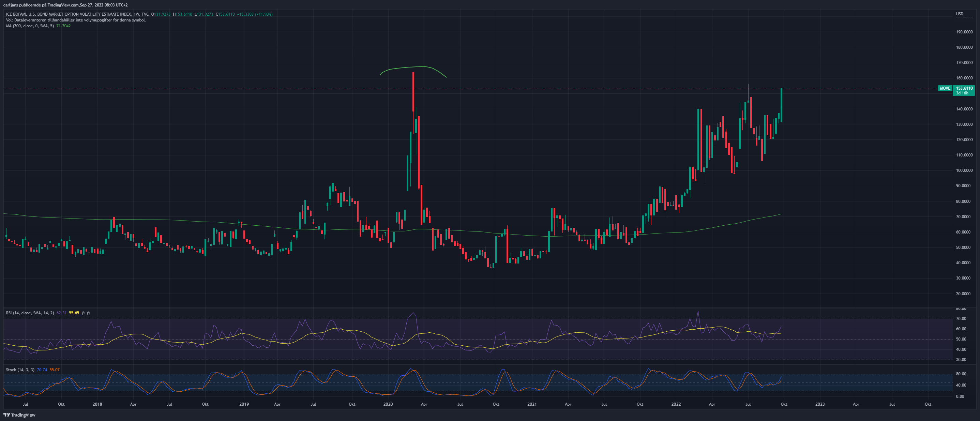Click the 100.0000 level on the price axis

(964, 170)
